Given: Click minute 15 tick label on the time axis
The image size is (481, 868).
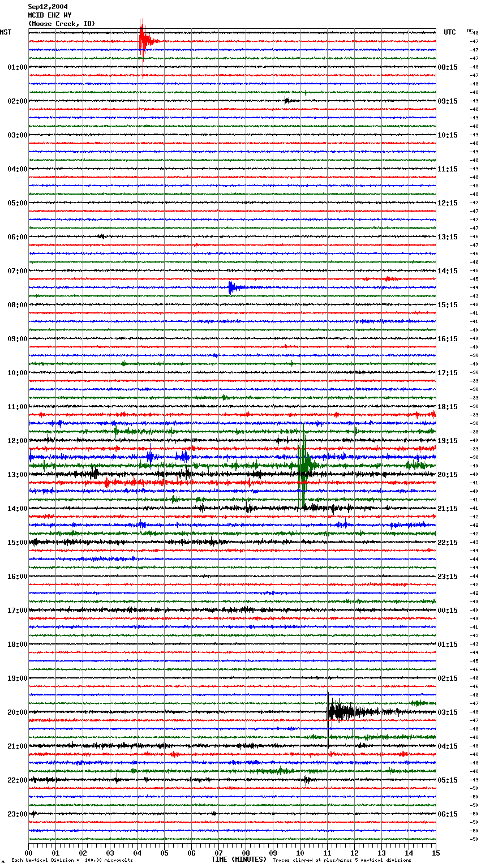Looking at the screenshot, I should (435, 852).
